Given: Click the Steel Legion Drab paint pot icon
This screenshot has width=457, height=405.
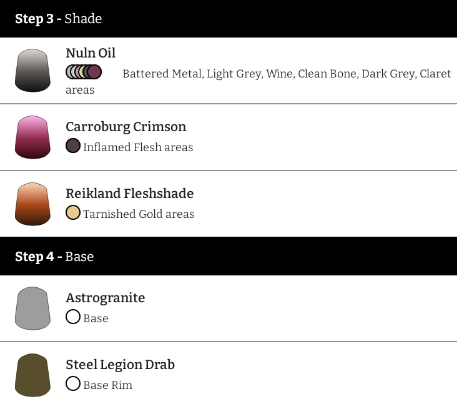Looking at the screenshot, I should pyautogui.click(x=33, y=375).
